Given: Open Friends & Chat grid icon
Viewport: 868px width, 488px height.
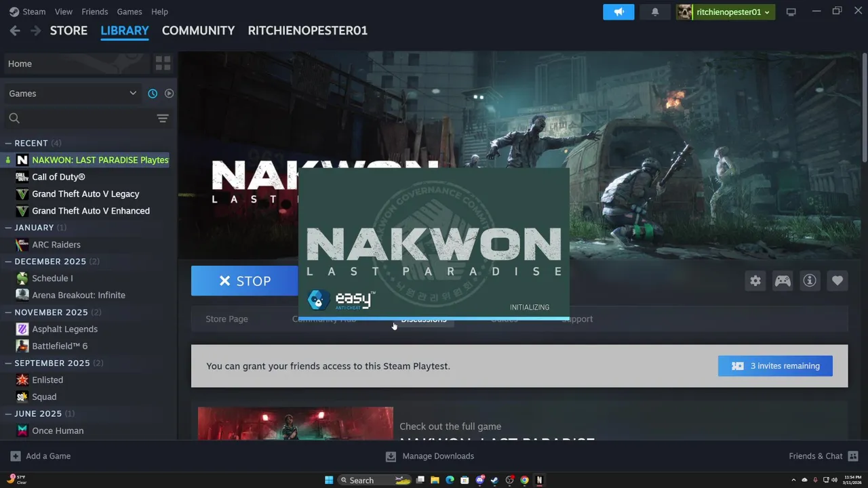Looking at the screenshot, I should pos(853,456).
